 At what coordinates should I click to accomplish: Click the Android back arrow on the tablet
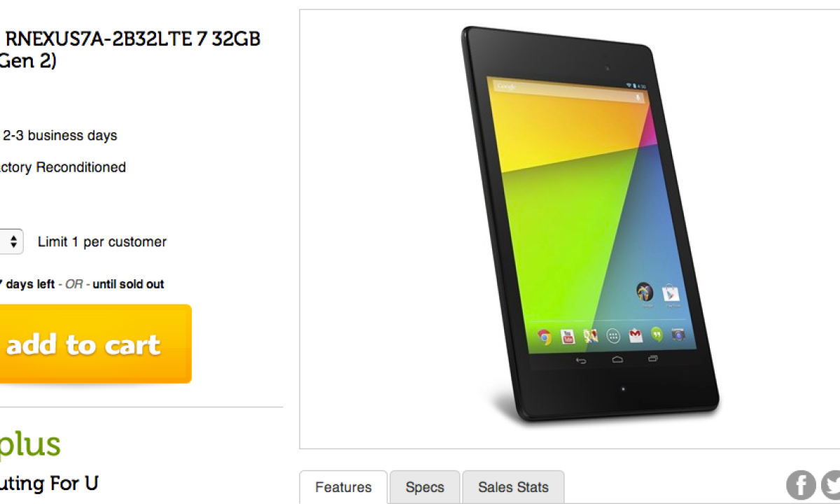click(x=581, y=360)
